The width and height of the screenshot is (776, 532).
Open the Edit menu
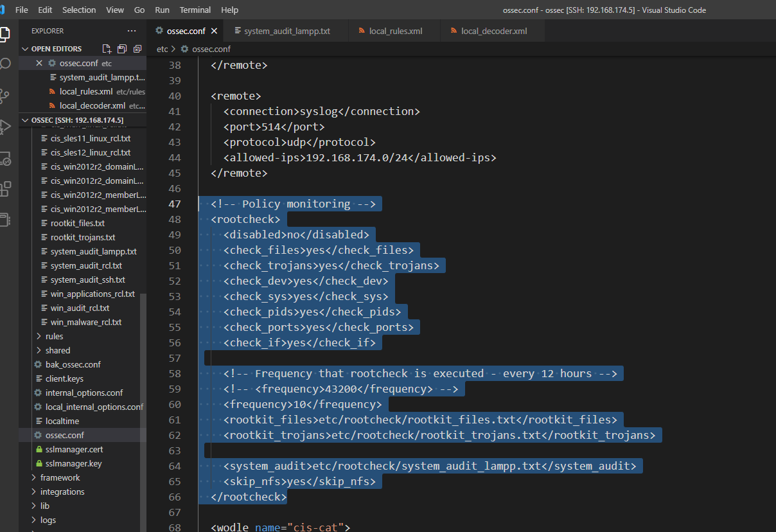(45, 10)
